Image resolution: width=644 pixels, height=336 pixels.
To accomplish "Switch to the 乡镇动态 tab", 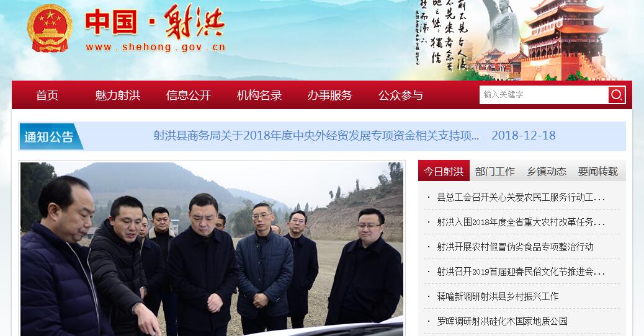I will [x=547, y=170].
